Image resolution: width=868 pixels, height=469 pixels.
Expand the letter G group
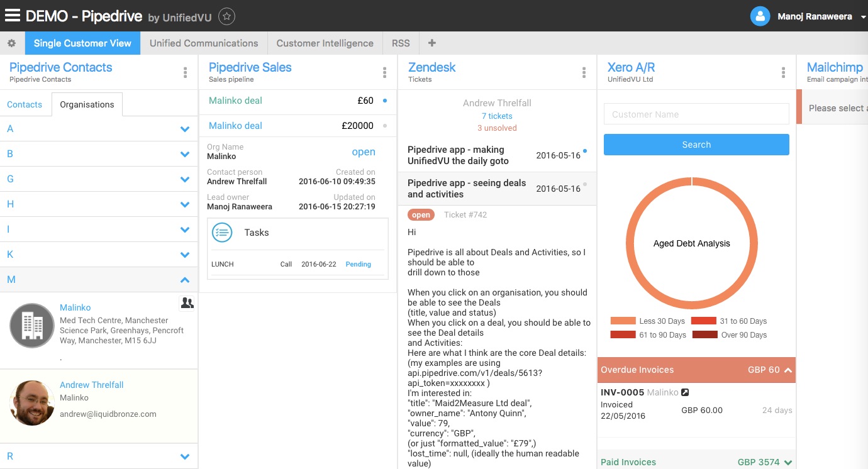click(99, 179)
